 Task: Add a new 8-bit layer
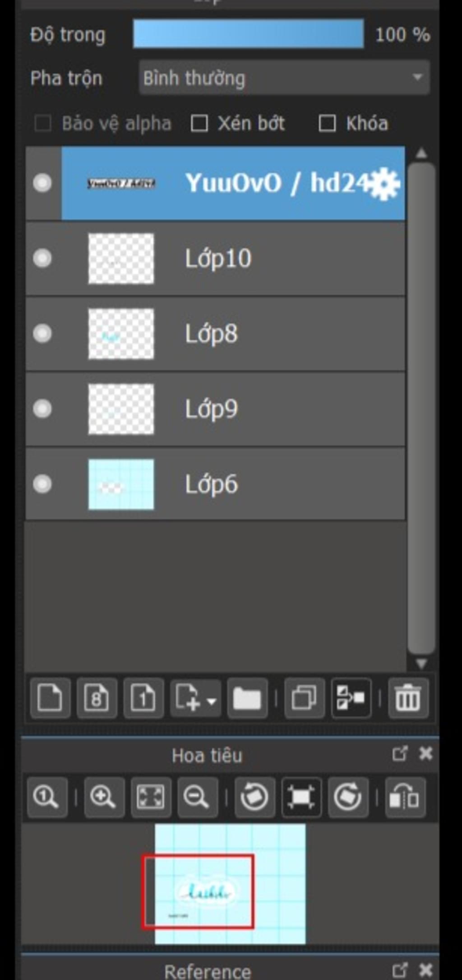97,698
